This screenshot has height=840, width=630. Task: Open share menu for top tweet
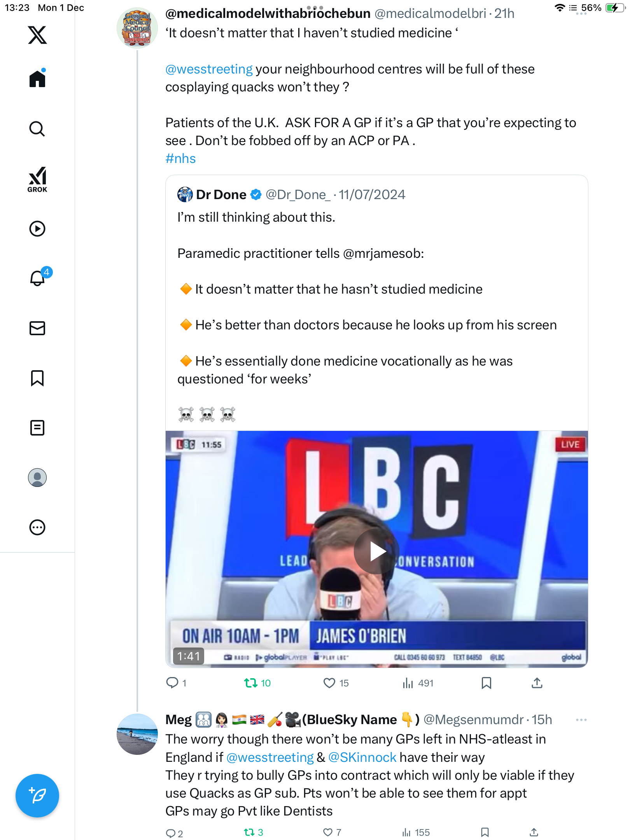(x=537, y=683)
